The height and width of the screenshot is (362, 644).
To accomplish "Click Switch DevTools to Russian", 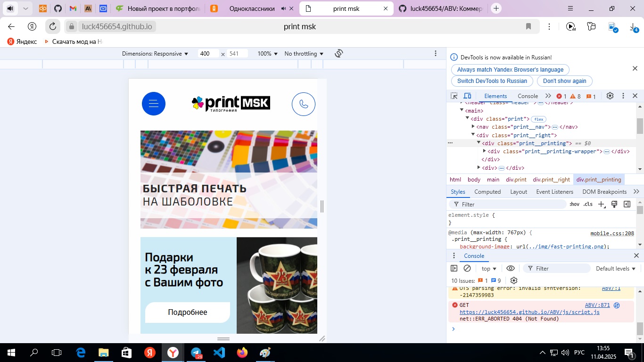I will (x=492, y=81).
